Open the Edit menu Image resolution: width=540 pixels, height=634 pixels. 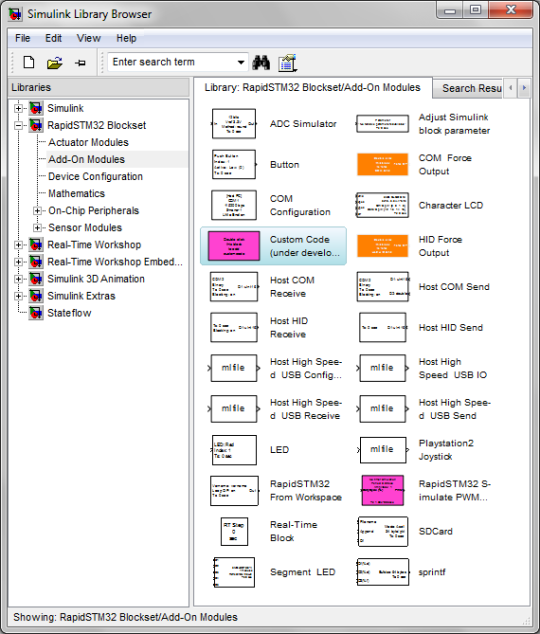(x=53, y=38)
